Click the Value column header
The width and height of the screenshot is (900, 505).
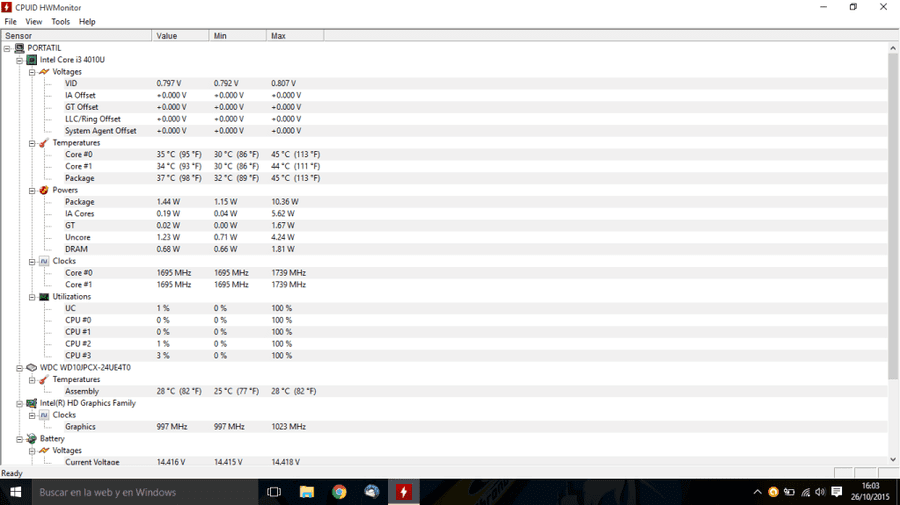(180, 36)
